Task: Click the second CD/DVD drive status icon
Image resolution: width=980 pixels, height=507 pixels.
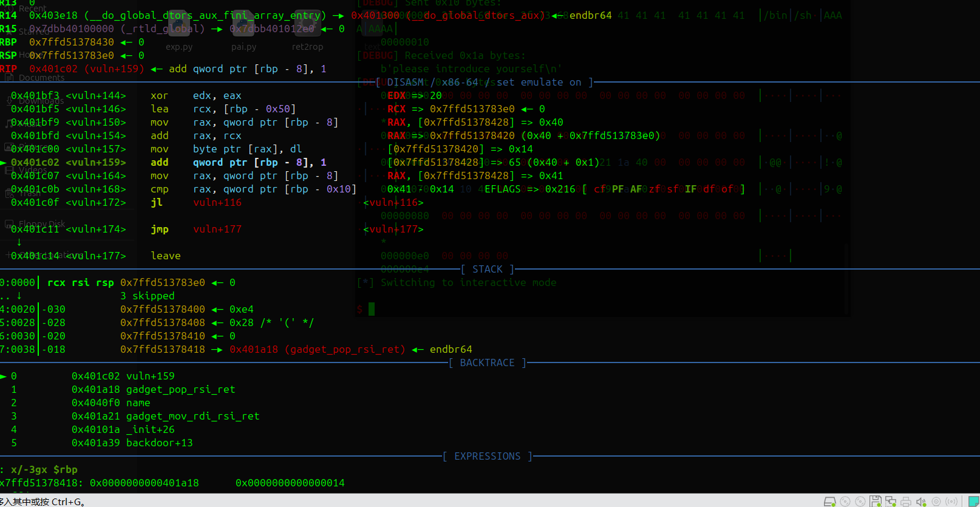Action: tap(860, 502)
